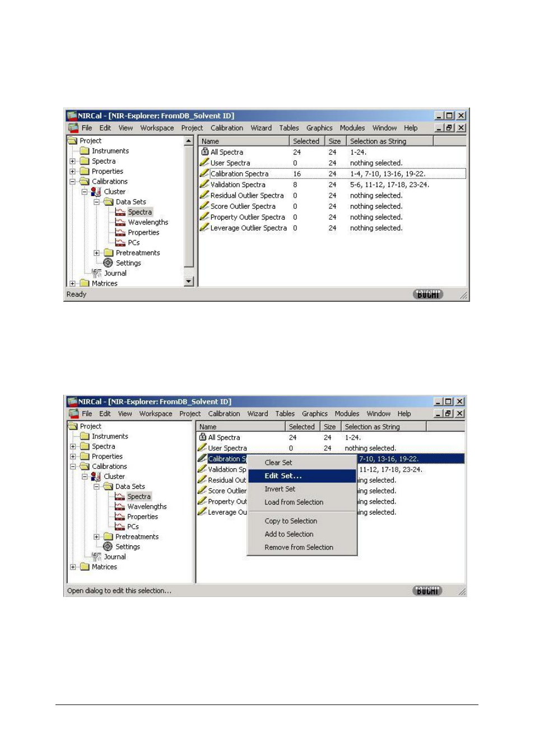Click the Journal icon in the lower window tree

[x=96, y=557]
